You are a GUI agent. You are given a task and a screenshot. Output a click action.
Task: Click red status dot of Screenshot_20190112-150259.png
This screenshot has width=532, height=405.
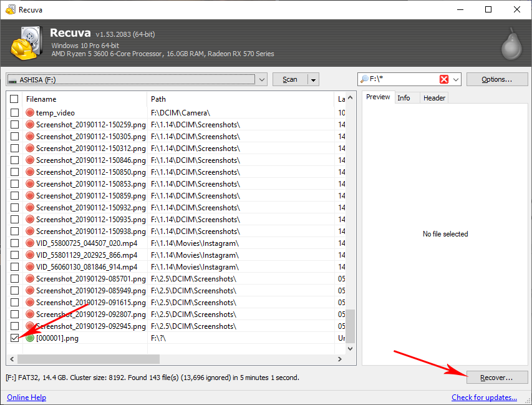click(x=30, y=125)
